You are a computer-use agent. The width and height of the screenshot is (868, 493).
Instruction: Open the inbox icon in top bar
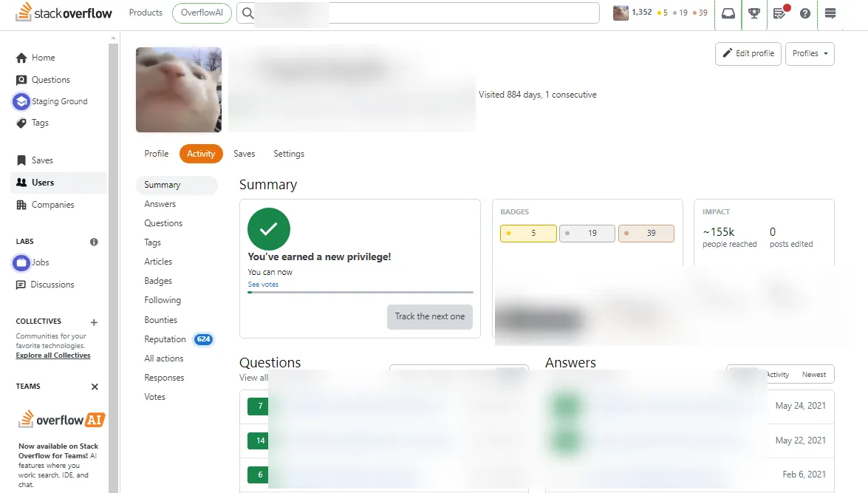pyautogui.click(x=728, y=13)
